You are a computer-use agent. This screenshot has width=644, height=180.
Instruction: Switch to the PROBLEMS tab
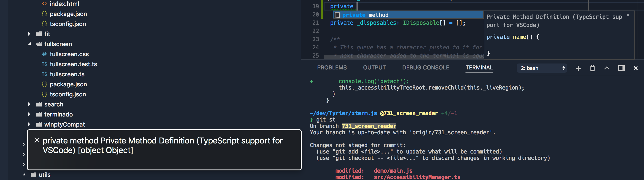tap(332, 67)
